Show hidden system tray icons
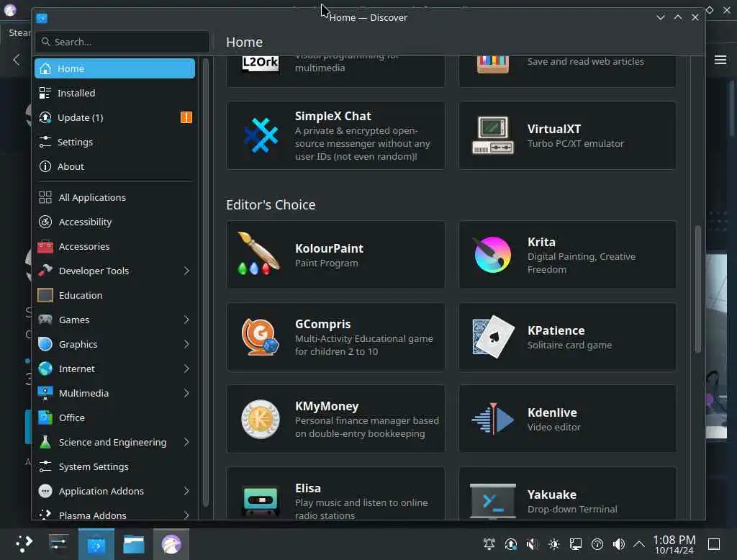This screenshot has height=560, width=737. click(639, 544)
